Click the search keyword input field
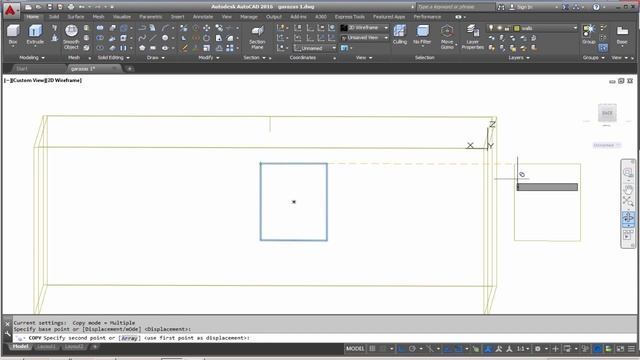Image resolution: width=640 pixels, height=360 pixels. (x=455, y=7)
